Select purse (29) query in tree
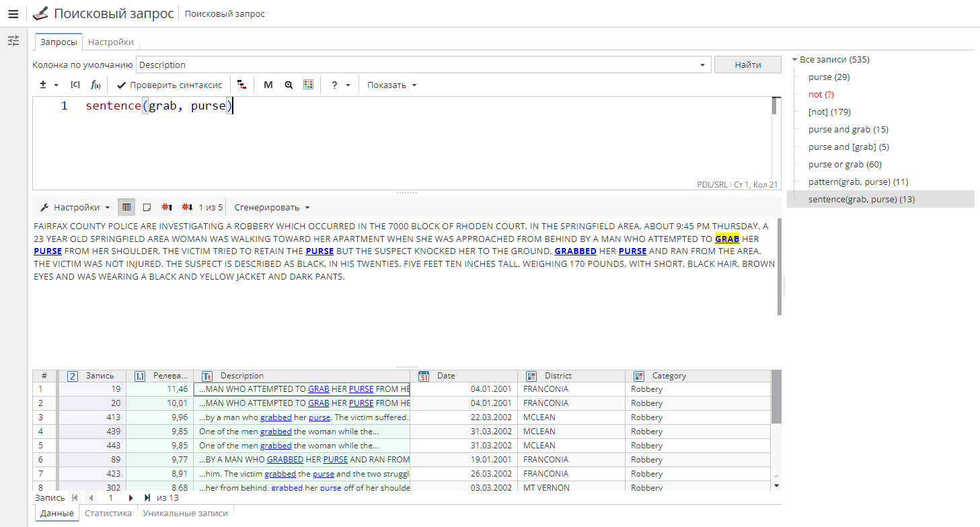The height and width of the screenshot is (527, 980). click(x=829, y=77)
